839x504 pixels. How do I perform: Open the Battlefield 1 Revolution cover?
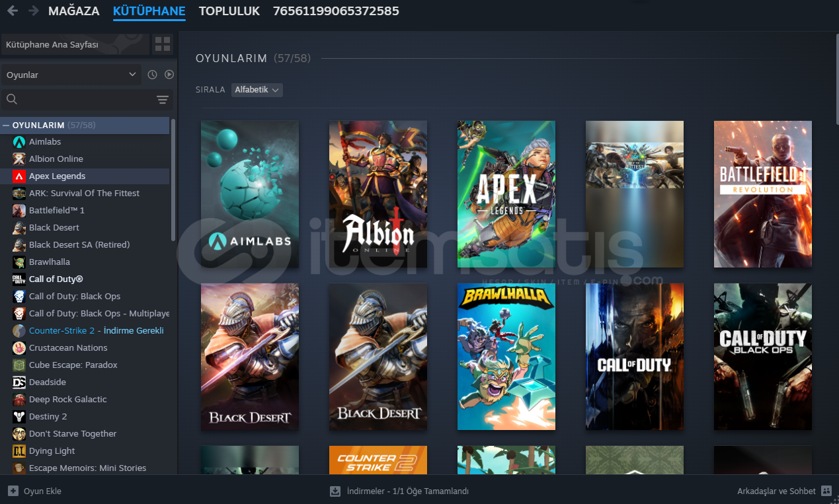pyautogui.click(x=763, y=194)
